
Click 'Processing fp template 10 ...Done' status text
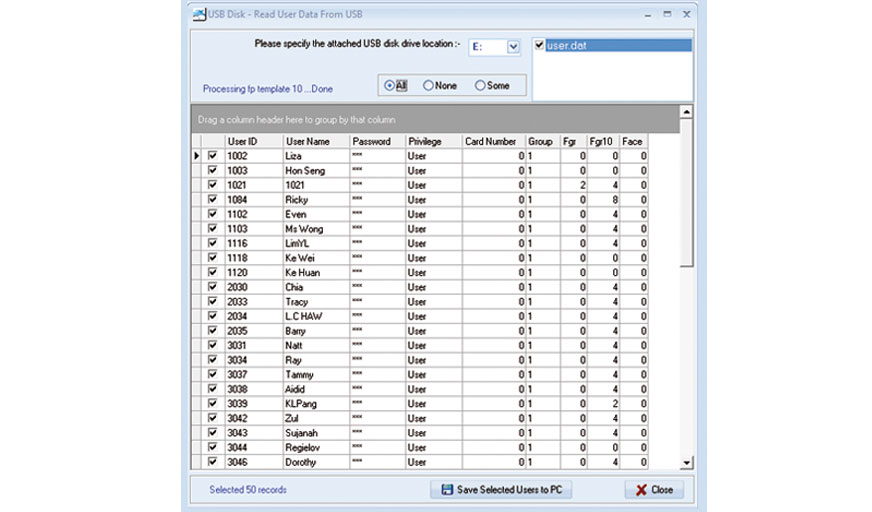pos(267,89)
